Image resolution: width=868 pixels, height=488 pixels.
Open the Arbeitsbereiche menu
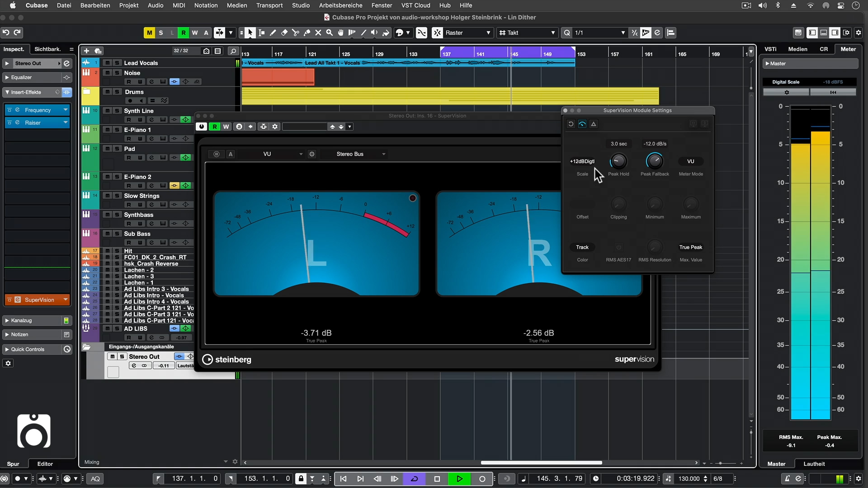point(341,5)
